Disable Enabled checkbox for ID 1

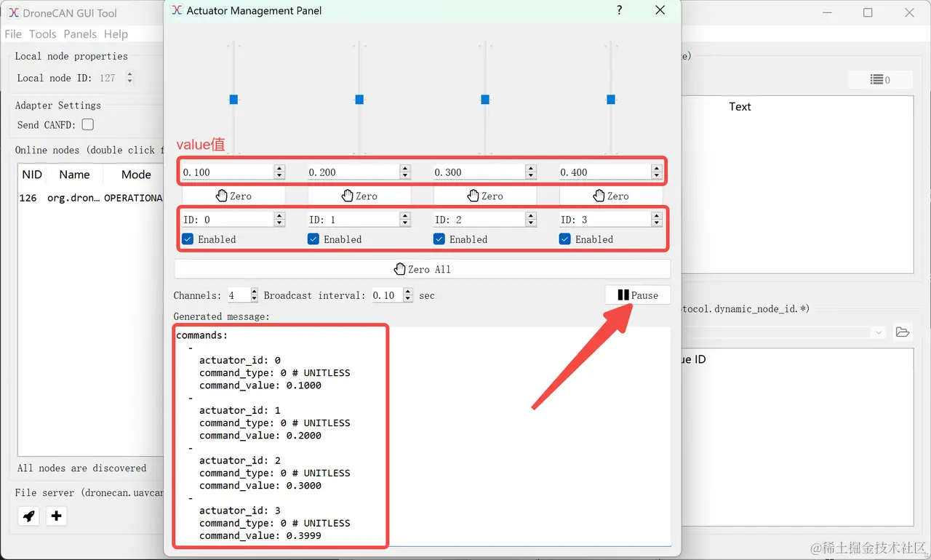coord(313,239)
